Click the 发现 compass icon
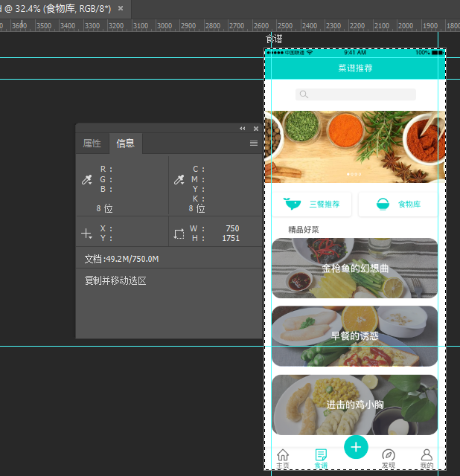The height and width of the screenshot is (476, 460). point(389,455)
